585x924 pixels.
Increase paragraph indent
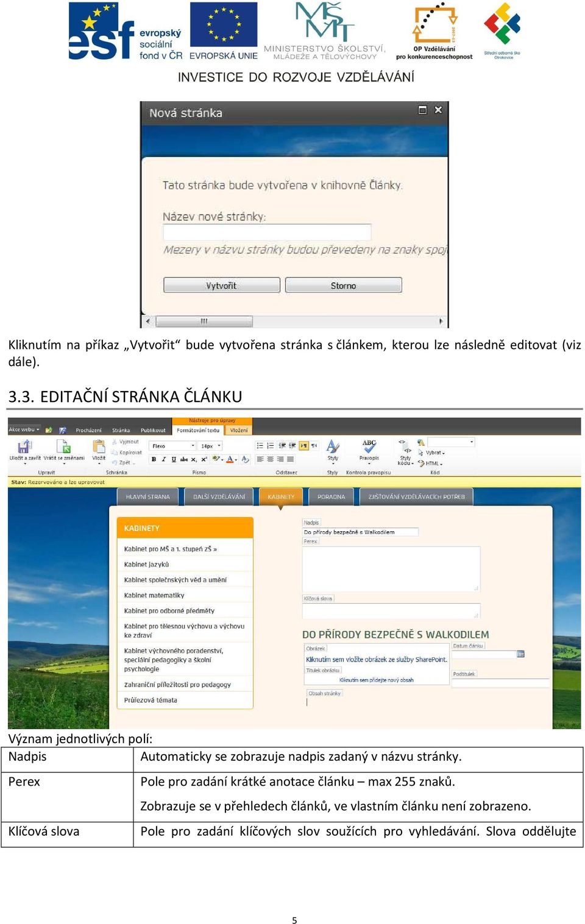point(292,446)
